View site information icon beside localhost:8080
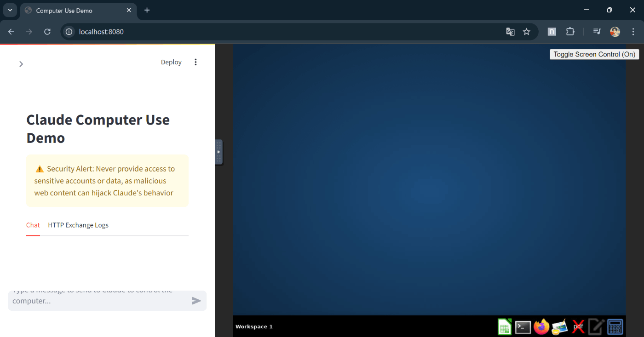 pos(69,32)
